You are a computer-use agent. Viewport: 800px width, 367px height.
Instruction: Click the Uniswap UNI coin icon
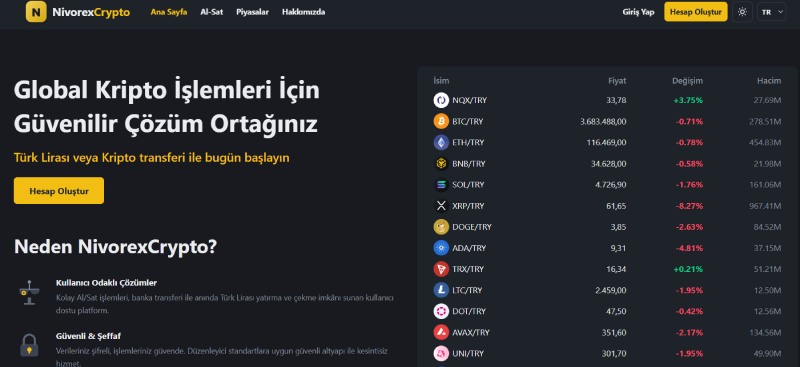click(441, 353)
